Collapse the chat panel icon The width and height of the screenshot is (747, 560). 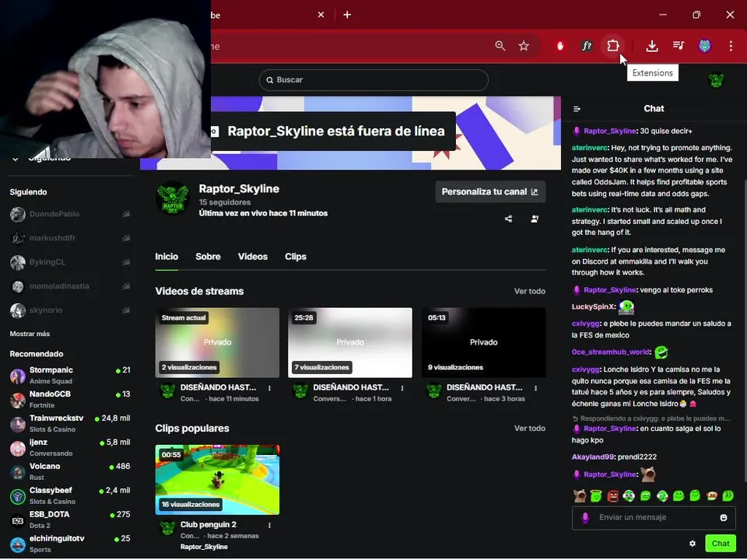[x=577, y=109]
